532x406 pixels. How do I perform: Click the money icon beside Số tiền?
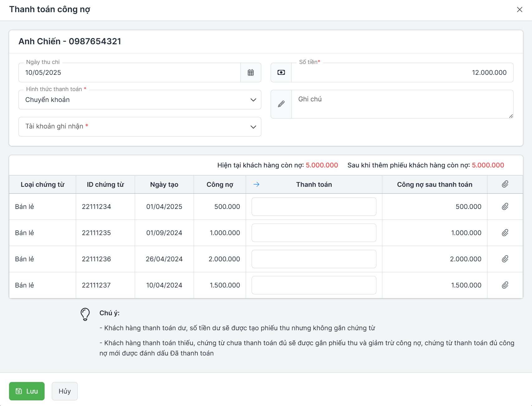point(281,73)
